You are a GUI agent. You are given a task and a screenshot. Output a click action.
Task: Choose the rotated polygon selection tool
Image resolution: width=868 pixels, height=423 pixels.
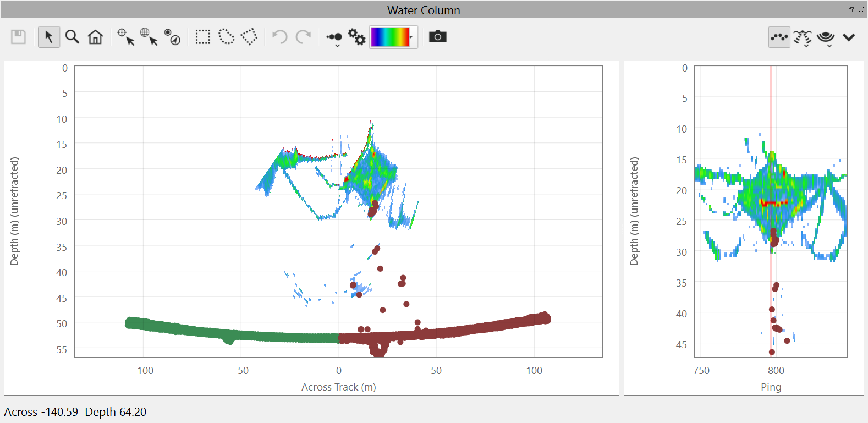point(249,37)
